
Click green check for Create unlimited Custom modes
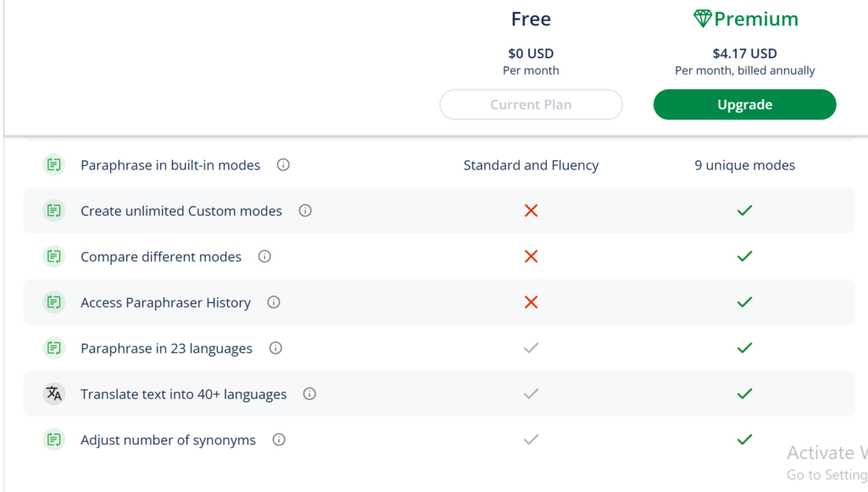(744, 211)
